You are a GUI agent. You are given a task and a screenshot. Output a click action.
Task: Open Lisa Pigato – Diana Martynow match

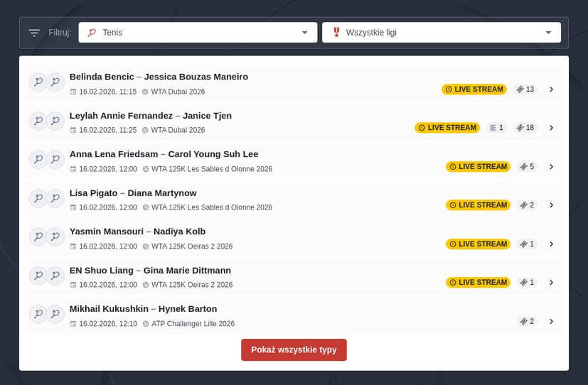point(133,193)
